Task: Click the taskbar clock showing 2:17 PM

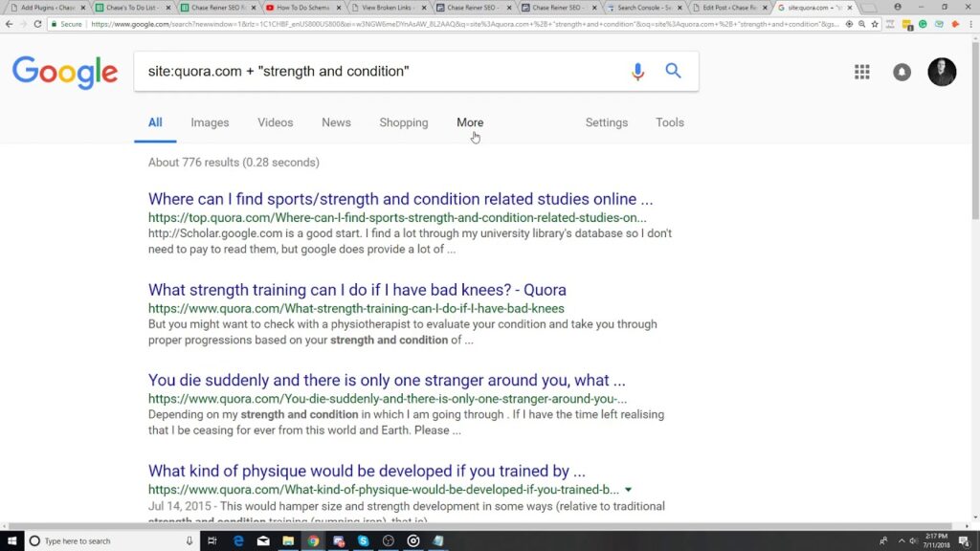Action: tap(936, 541)
